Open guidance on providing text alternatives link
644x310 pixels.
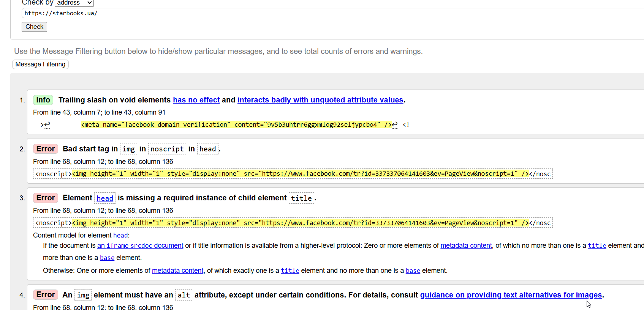click(511, 295)
